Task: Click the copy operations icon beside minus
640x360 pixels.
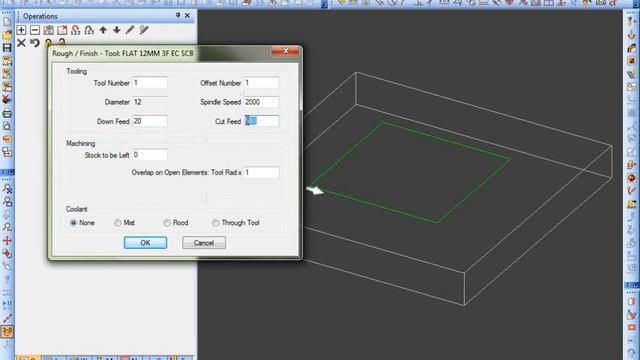Action: [49, 30]
